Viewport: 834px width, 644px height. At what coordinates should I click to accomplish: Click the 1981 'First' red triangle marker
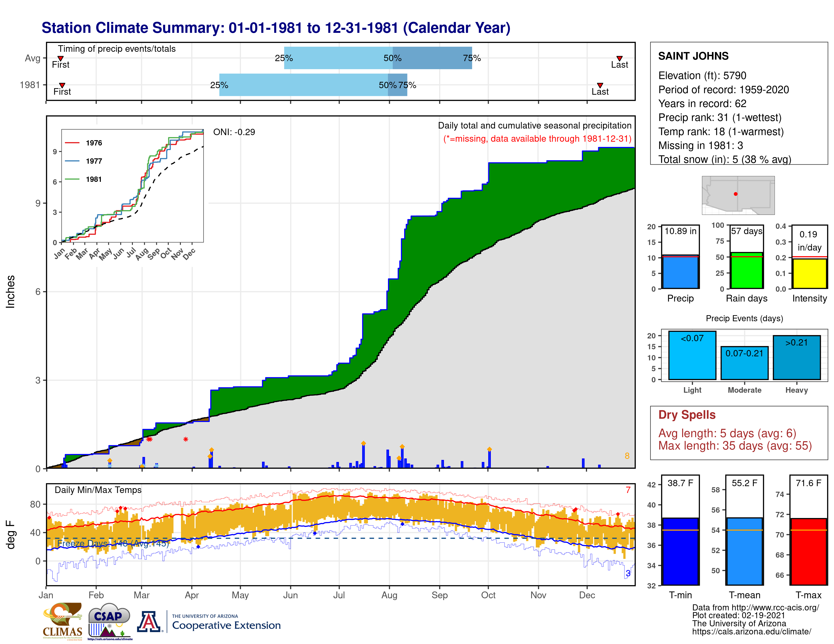[x=62, y=85]
